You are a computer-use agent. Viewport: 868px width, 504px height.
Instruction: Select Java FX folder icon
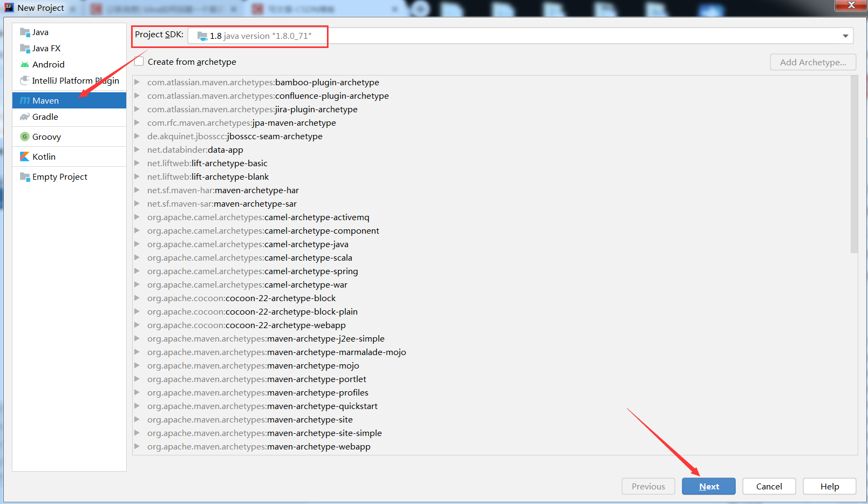[25, 49]
